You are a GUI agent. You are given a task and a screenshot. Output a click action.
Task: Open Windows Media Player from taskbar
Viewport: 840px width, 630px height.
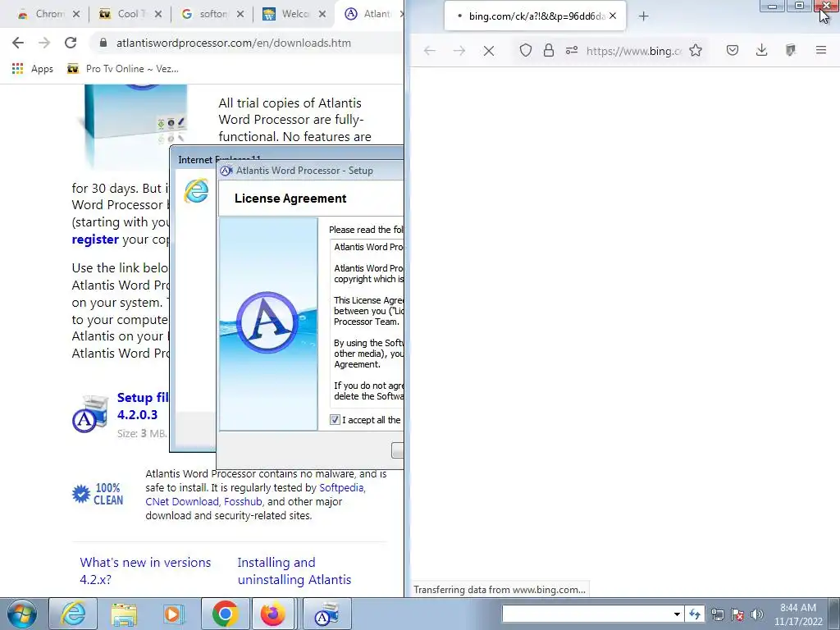(x=174, y=614)
